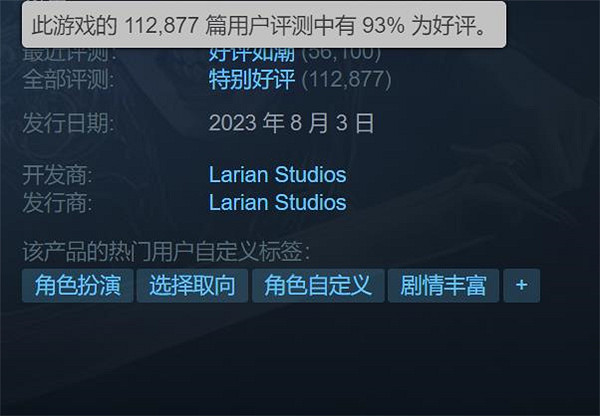Click the plus button to add tags

point(522,285)
